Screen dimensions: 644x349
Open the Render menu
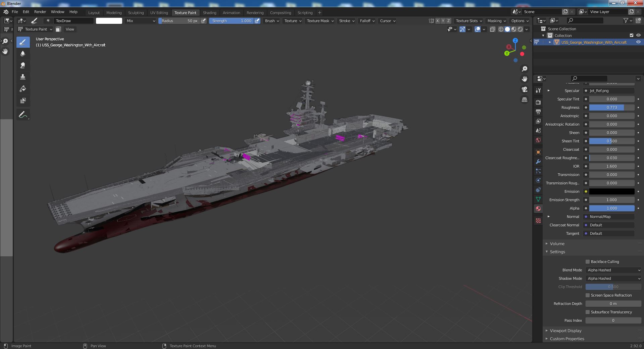(40, 12)
